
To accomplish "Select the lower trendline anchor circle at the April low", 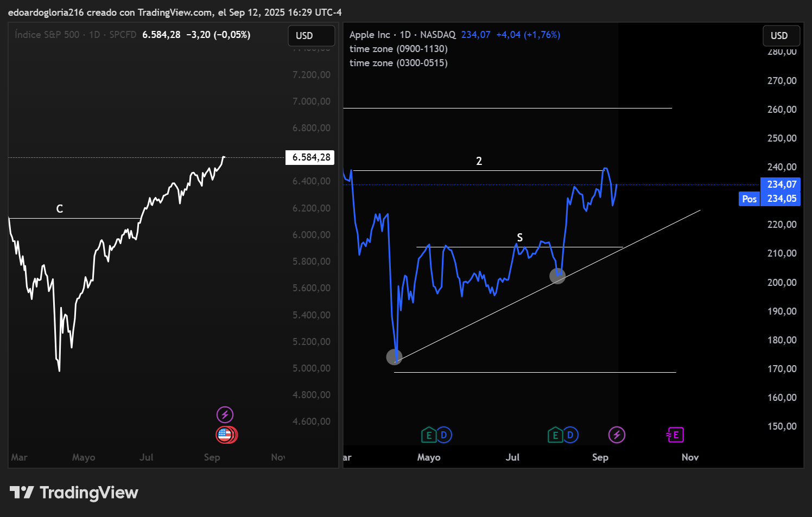I will [x=394, y=357].
